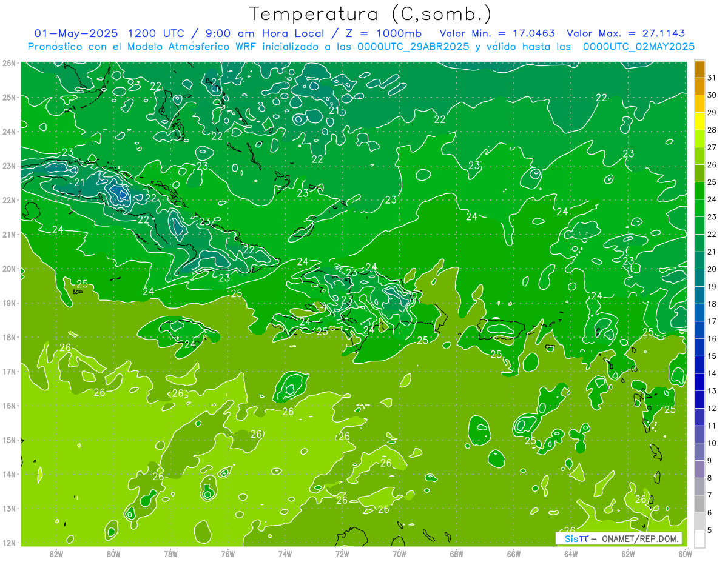The height and width of the screenshot is (562, 728).
Task: Click the latitude axis label "16N"
Action: click(x=8, y=406)
